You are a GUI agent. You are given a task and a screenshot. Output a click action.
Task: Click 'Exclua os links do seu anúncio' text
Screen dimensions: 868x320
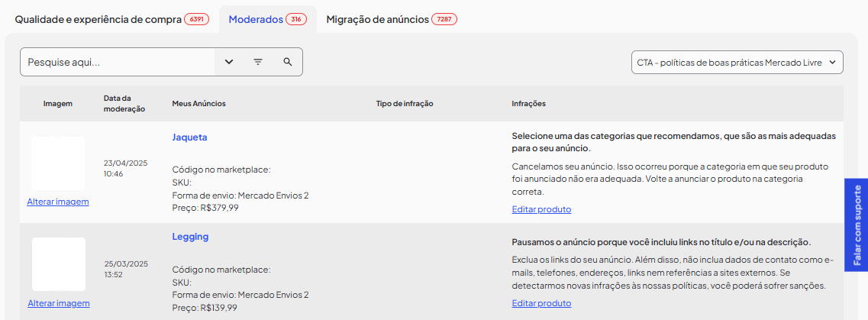[673, 273]
